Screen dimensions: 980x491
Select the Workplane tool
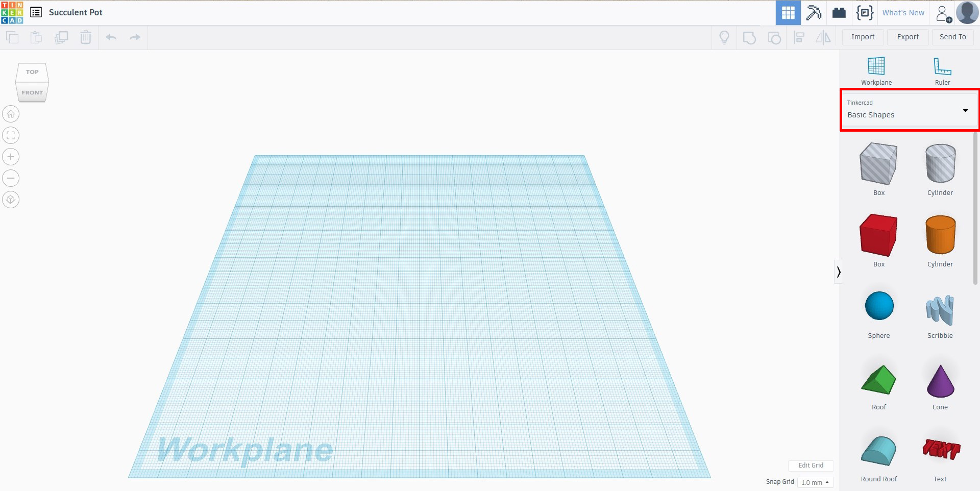876,71
